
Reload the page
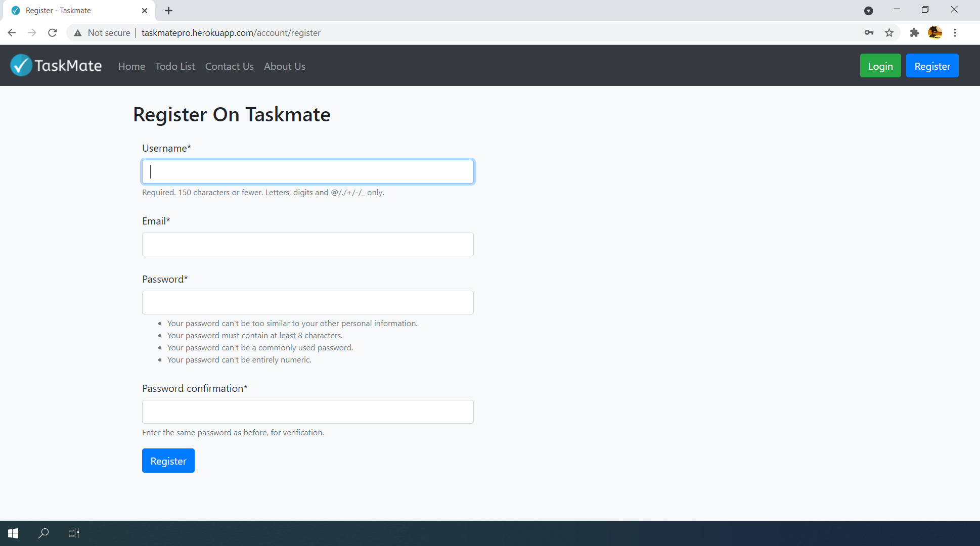click(x=52, y=32)
